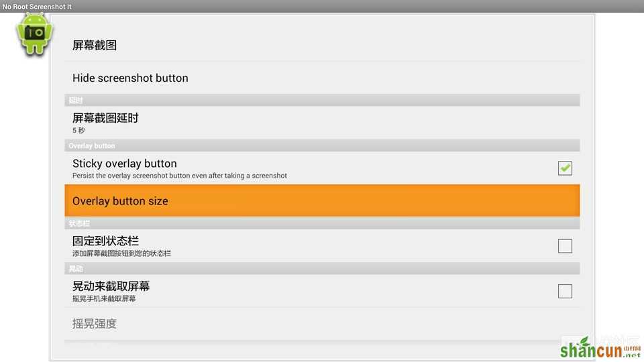Click the Android camera app icon
Viewport: 644px width, 362px height.
pyautogui.click(x=34, y=34)
